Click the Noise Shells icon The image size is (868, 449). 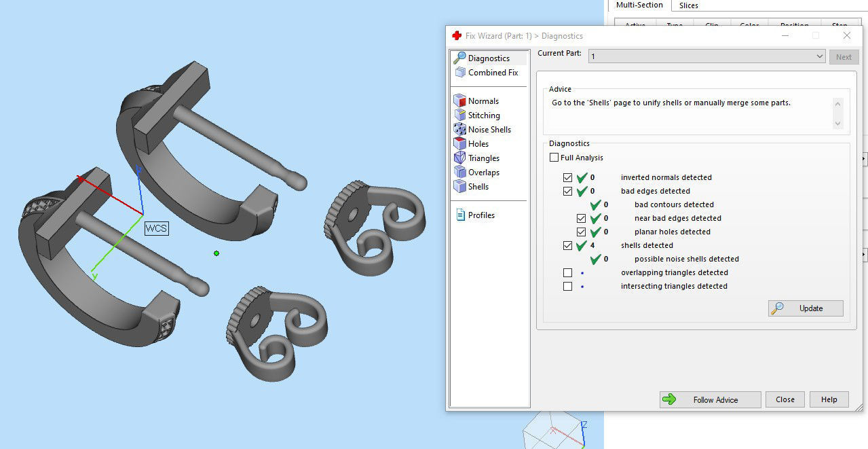pos(459,130)
